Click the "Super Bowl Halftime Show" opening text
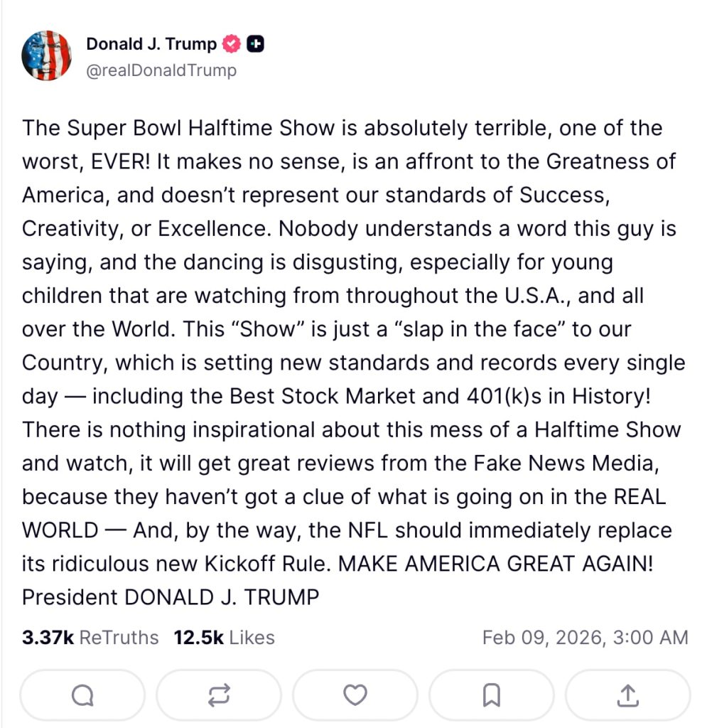Viewport: 707px width, 728px height. [x=200, y=128]
